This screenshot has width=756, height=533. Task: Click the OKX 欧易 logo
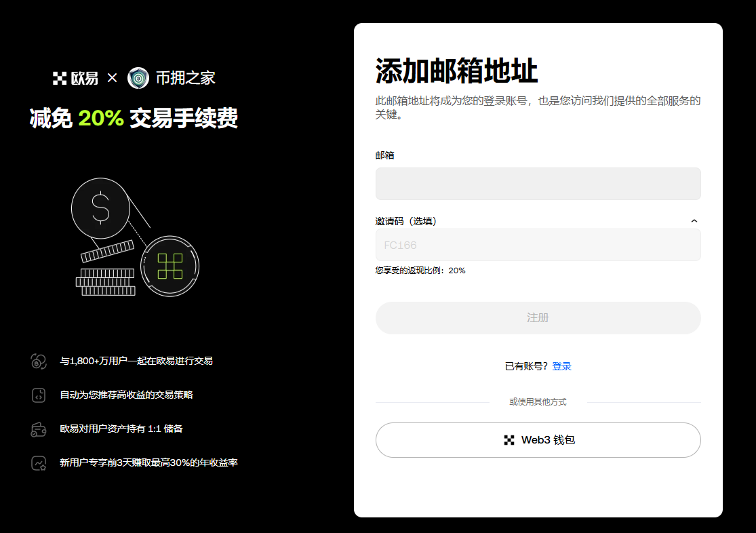click(75, 78)
